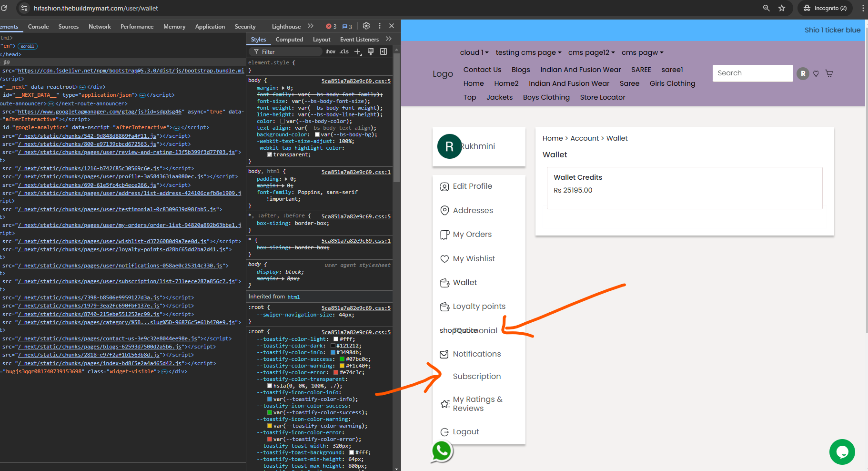Open the Incognito (2) profile indicator

[x=825, y=8]
